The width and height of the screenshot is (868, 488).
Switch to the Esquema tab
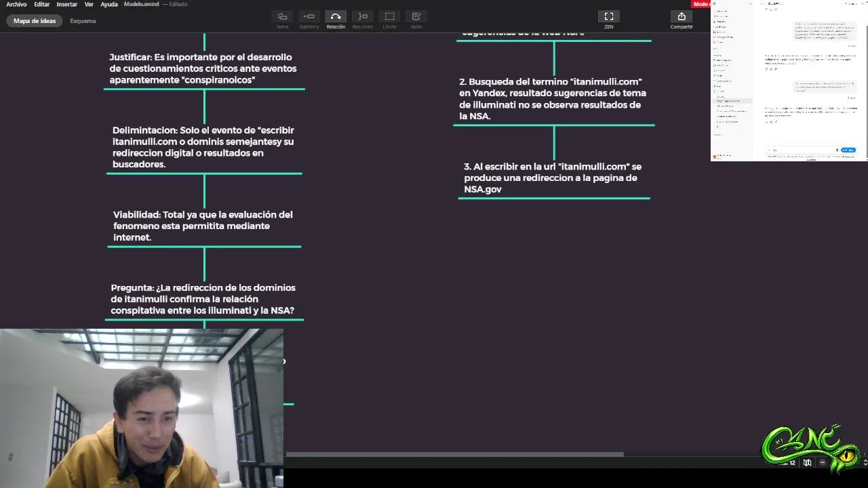[83, 21]
